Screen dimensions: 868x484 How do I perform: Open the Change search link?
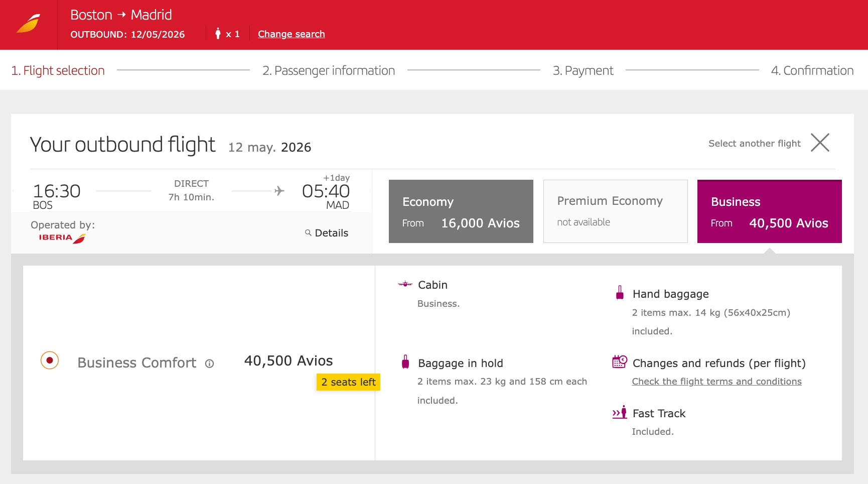pyautogui.click(x=291, y=34)
